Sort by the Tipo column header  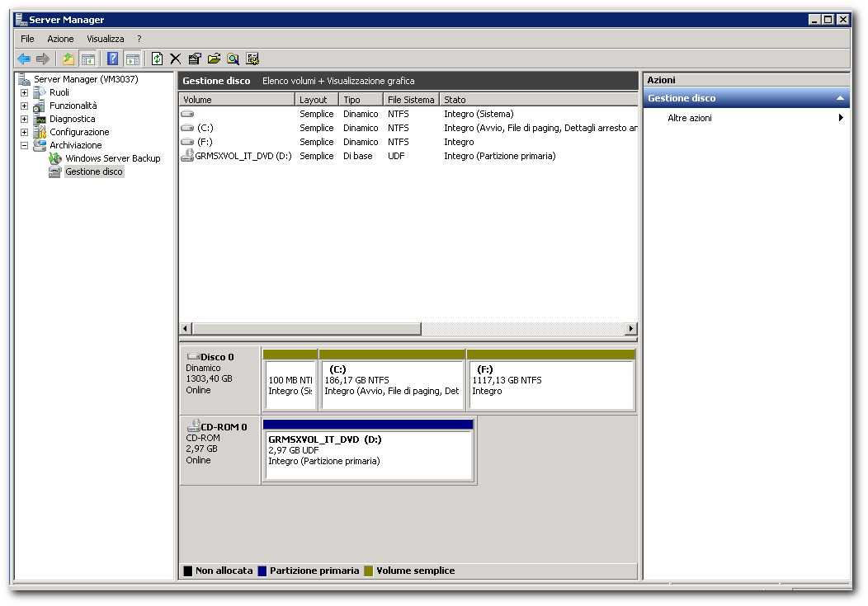click(361, 100)
